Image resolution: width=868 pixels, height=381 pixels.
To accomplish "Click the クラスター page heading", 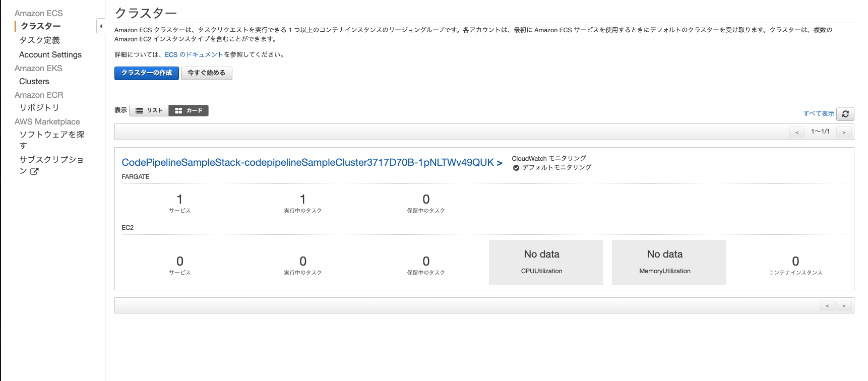I will (x=146, y=13).
